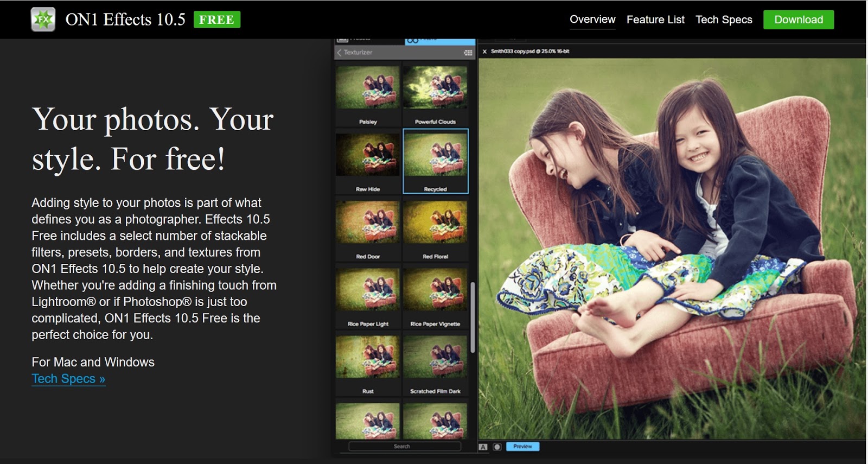Screen dimensions: 868x464
Task: Close the Smith033 copy.psd document tab
Action: click(484, 52)
